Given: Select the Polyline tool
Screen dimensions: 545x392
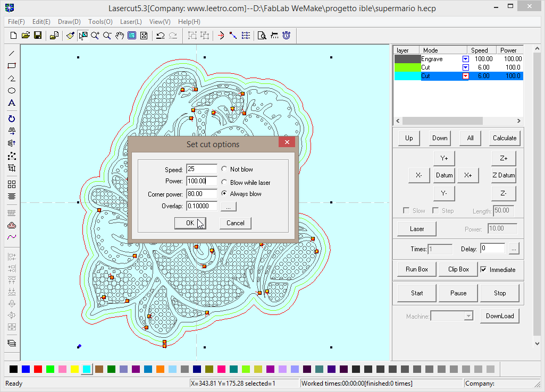Looking at the screenshot, I should 12,78.
